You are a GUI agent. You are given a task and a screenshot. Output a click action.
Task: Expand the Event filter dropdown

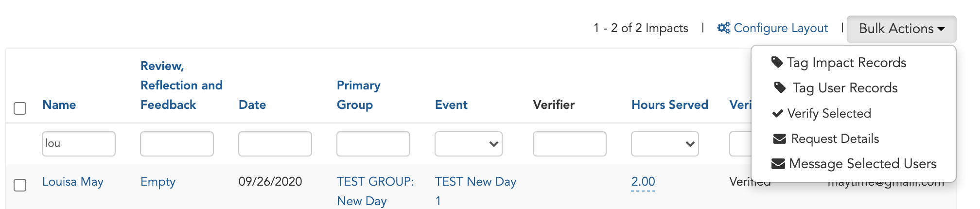tap(469, 144)
